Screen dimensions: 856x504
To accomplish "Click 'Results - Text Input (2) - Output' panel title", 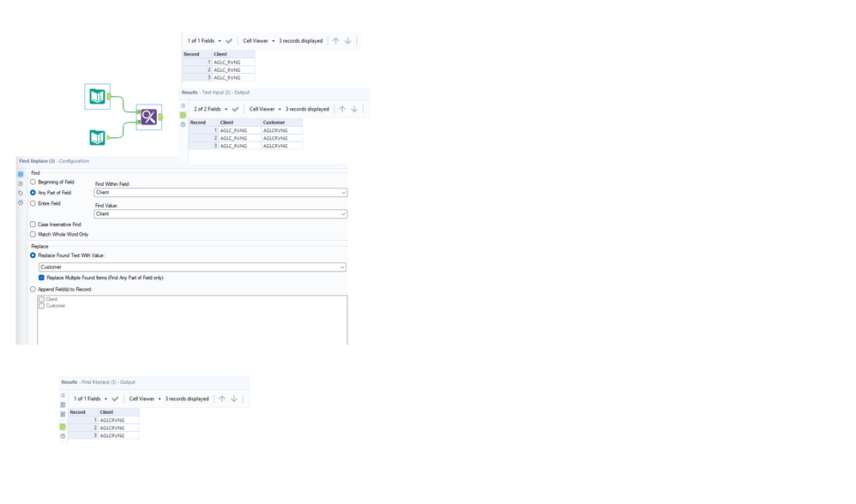I will pyautogui.click(x=215, y=93).
